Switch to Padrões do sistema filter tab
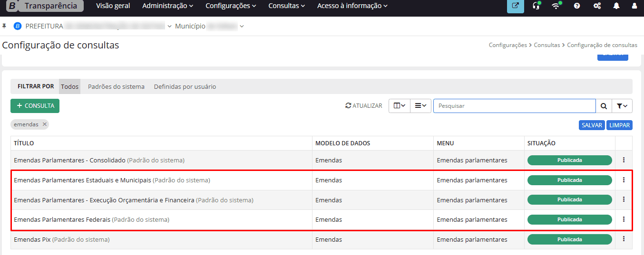This screenshot has width=644, height=255. coord(116,86)
